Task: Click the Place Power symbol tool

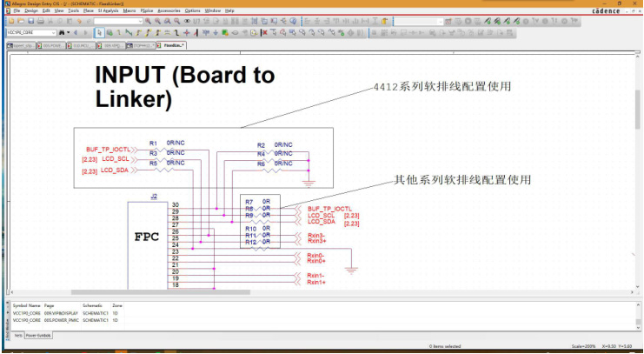Action: pos(206,32)
